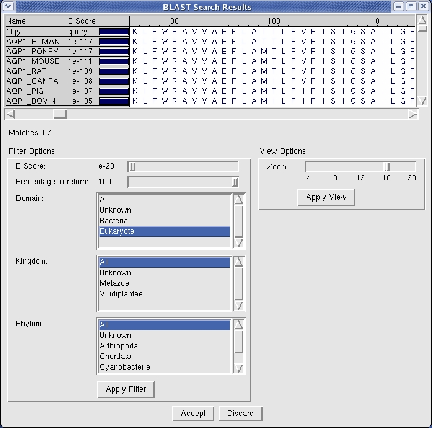The image size is (432, 428).
Task: Select Cyanobacteria in the Phylum list
Action: 165,367
